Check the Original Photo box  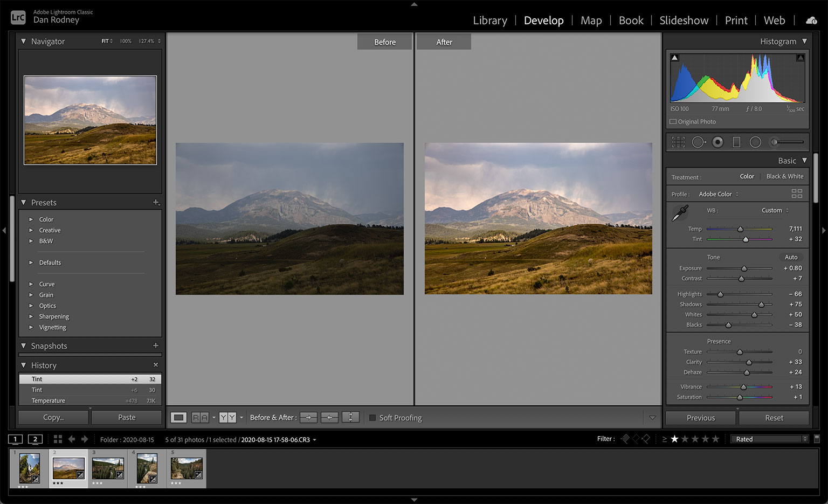tap(673, 122)
